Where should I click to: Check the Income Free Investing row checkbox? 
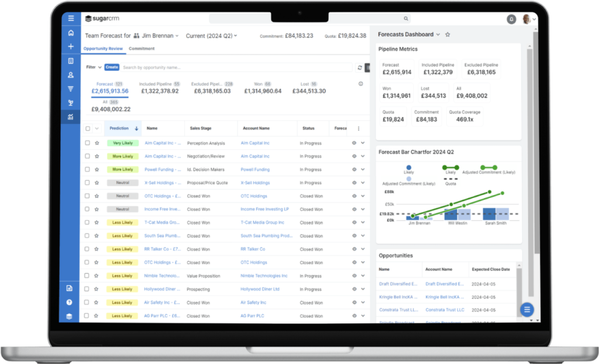point(87,209)
